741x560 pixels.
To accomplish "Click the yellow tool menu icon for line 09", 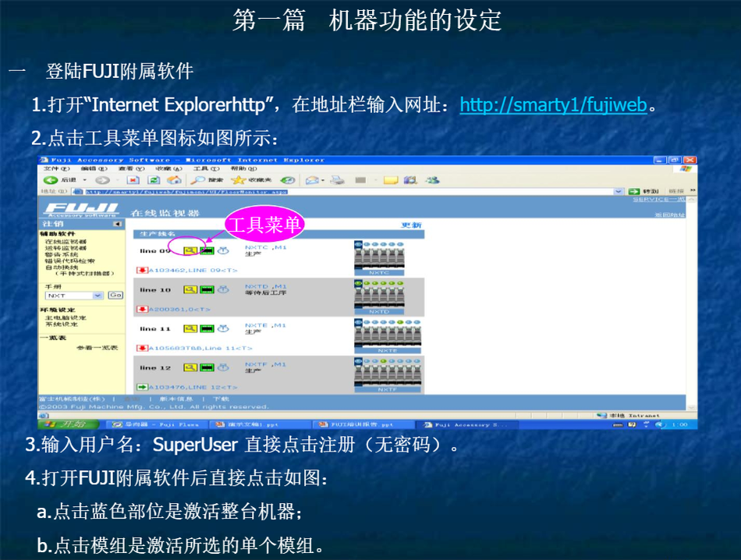I will click(x=190, y=250).
